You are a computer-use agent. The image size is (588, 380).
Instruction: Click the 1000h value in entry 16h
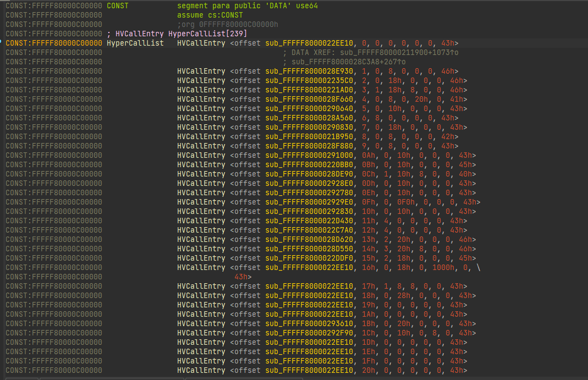[x=443, y=268]
